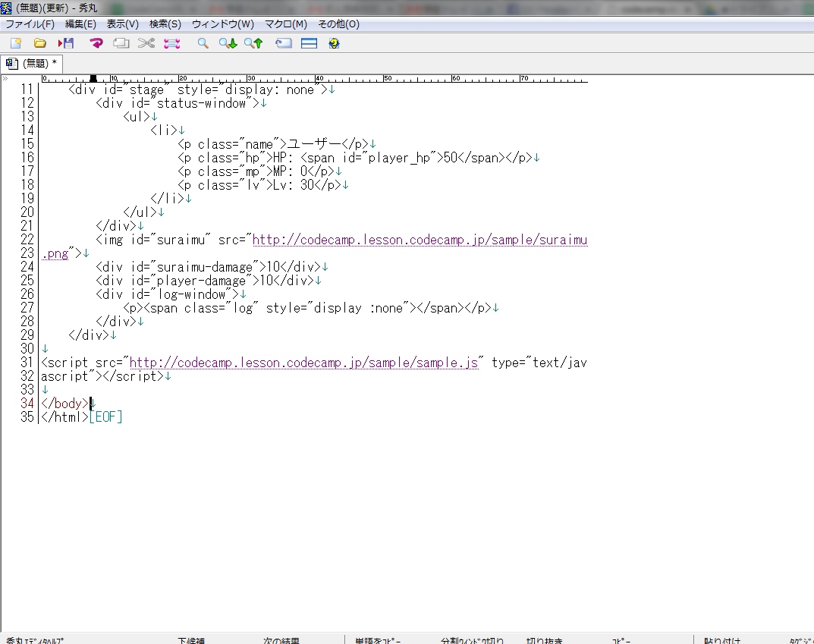
Task: Open the ファイル(F) menu
Action: [x=30, y=24]
